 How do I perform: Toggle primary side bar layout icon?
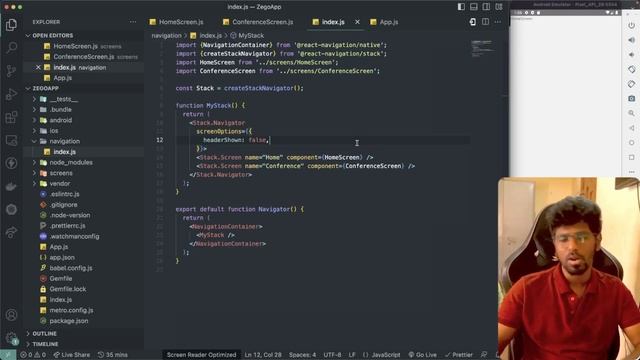point(461,7)
